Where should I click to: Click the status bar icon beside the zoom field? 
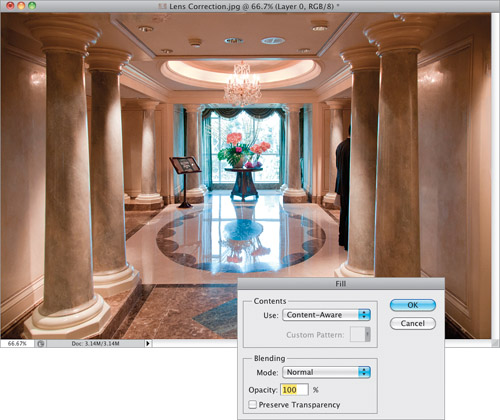pos(41,343)
